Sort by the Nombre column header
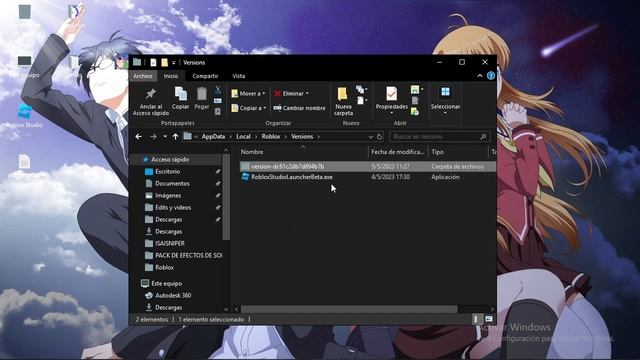The width and height of the screenshot is (640, 360). tap(302, 152)
